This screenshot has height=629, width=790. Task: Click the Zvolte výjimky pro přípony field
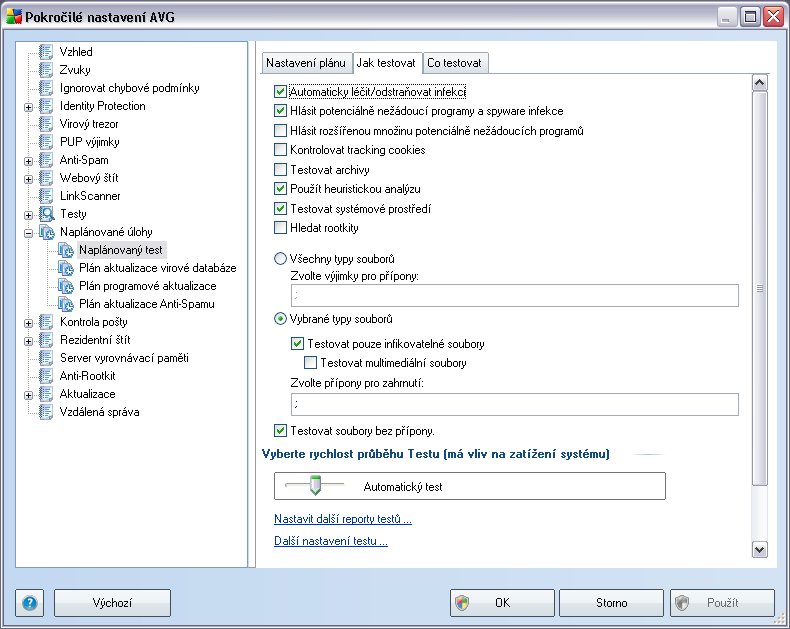[x=514, y=295]
